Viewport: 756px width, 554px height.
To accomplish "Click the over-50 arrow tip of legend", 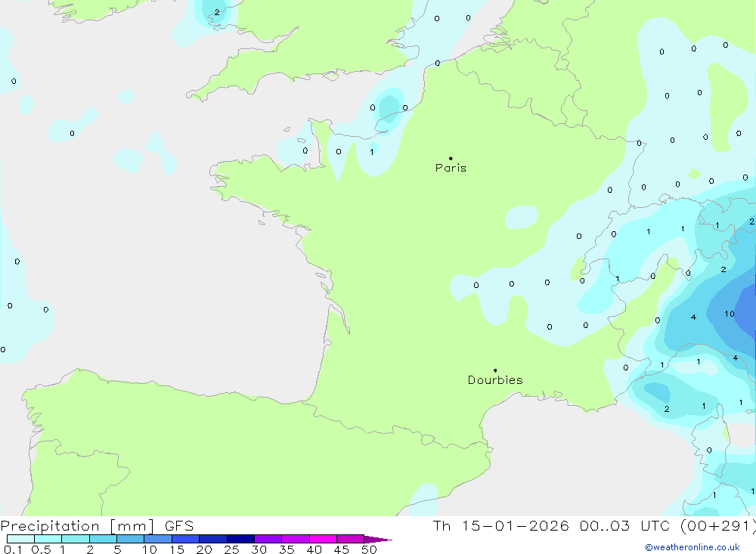I will pos(379,539).
